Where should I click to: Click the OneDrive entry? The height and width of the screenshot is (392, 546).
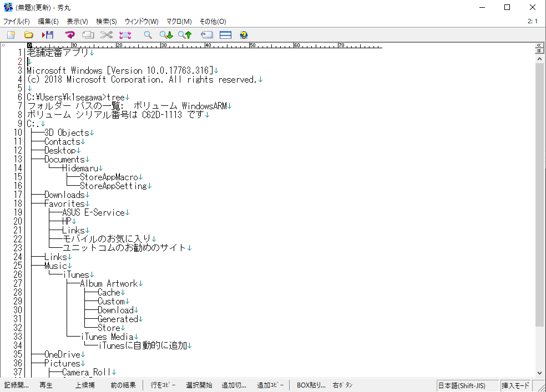pos(62,354)
